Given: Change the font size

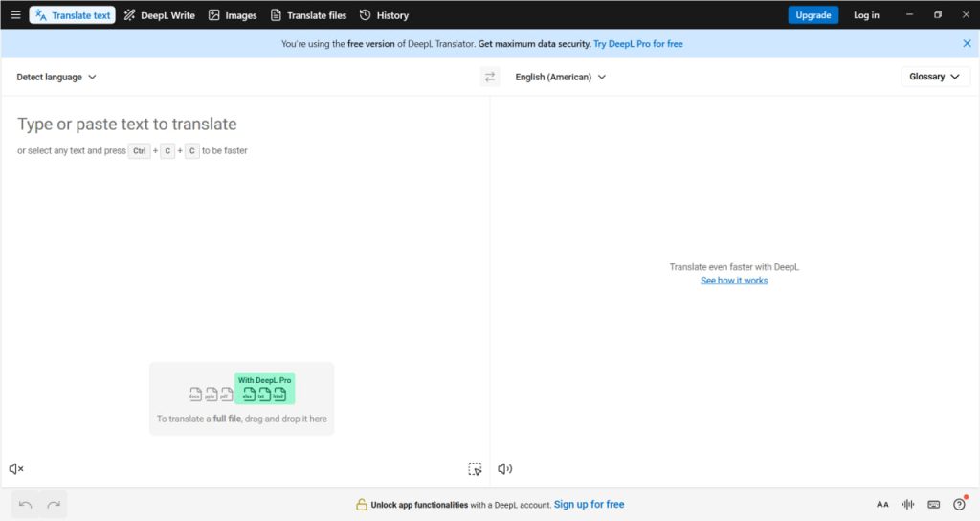Looking at the screenshot, I should (882, 505).
